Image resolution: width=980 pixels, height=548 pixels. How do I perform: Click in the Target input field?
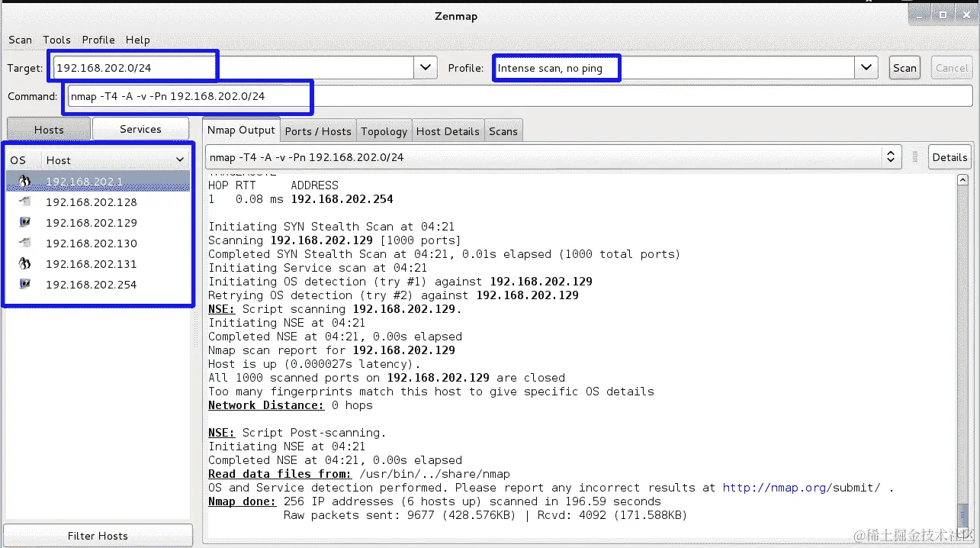coord(233,68)
